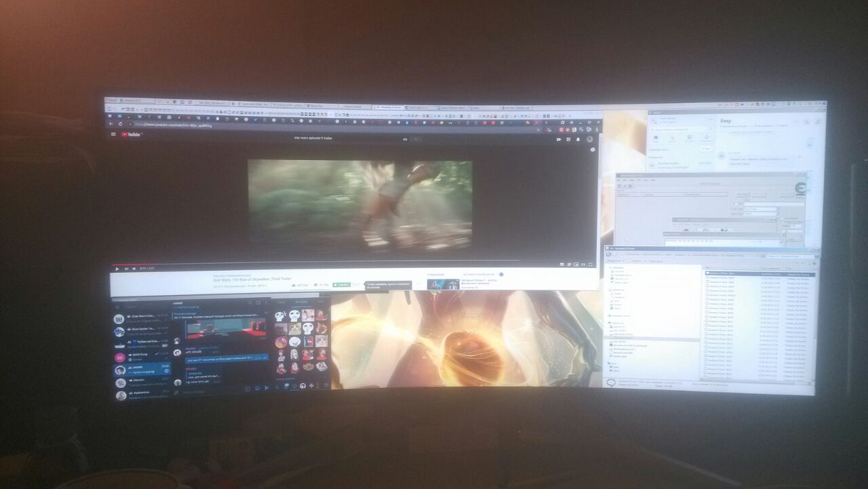
Task: Mute the YouTube player volume
Action: pos(135,269)
